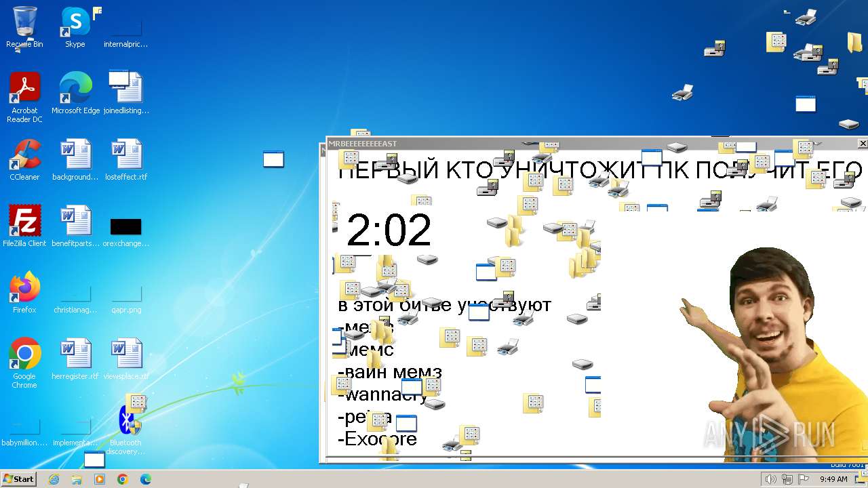Launch Firefox from the desktop
The height and width of the screenshot is (488, 868).
pyautogui.click(x=24, y=292)
